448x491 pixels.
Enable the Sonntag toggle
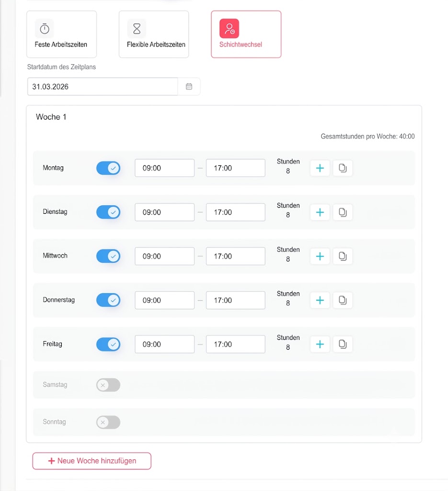108,422
